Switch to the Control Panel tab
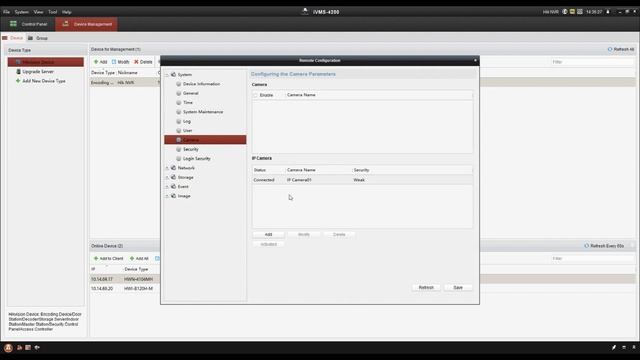Image resolution: width=640 pixels, height=360 pixels. pyautogui.click(x=29, y=24)
